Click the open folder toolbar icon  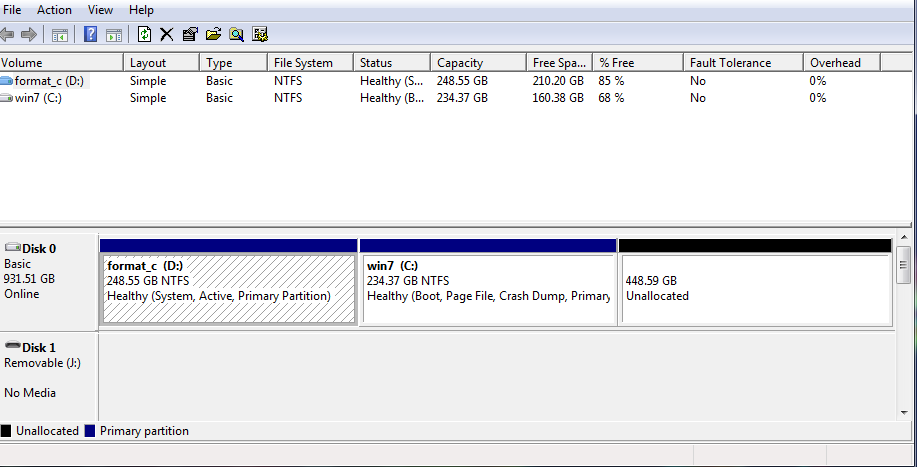pyautogui.click(x=213, y=34)
